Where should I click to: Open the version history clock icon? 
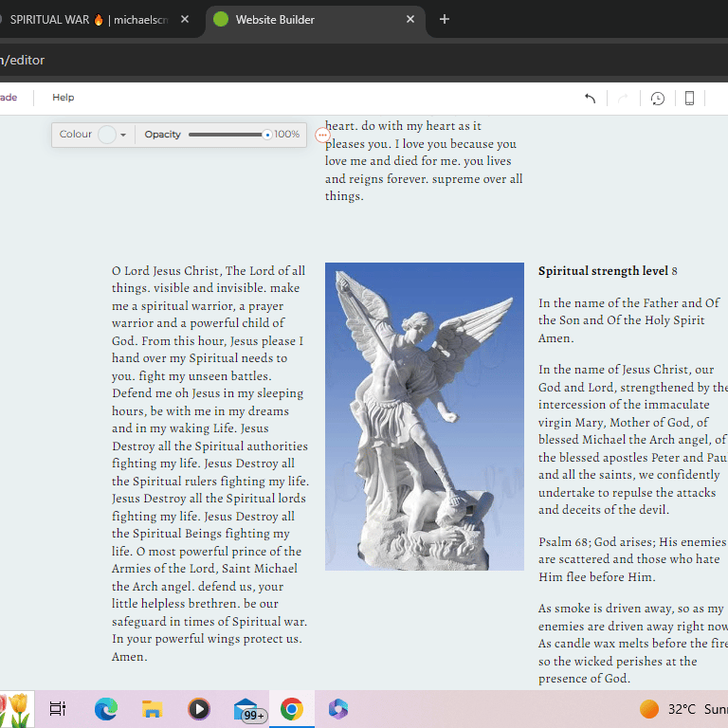point(658,98)
